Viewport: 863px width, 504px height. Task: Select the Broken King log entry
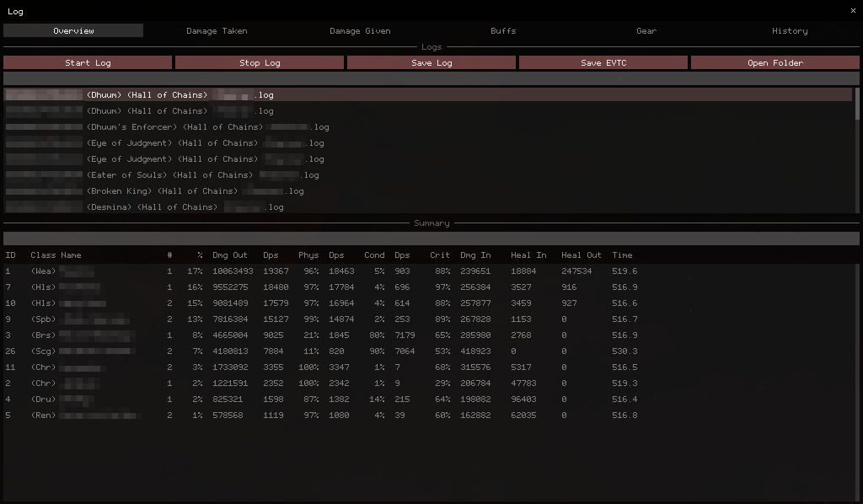coord(428,191)
